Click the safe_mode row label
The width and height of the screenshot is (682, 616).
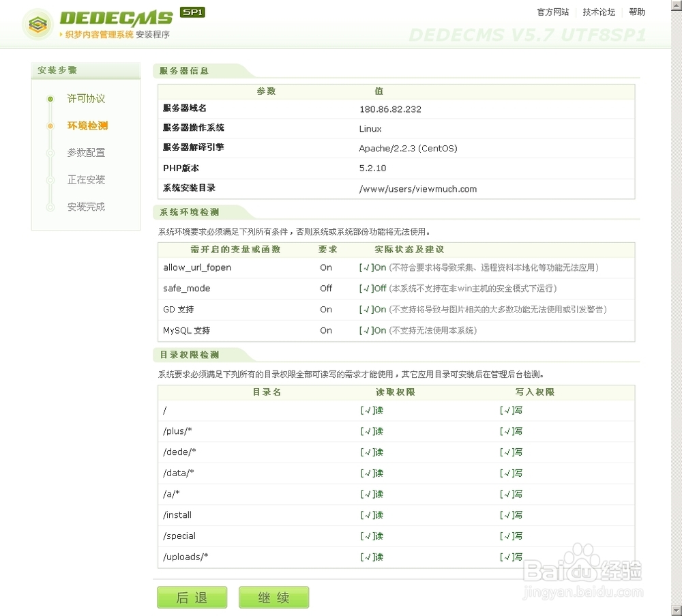187,289
